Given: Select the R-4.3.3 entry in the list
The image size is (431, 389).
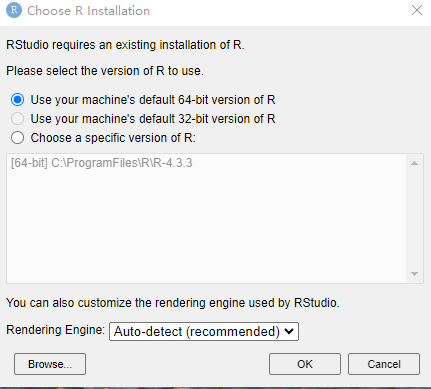Looking at the screenshot, I should tap(102, 163).
